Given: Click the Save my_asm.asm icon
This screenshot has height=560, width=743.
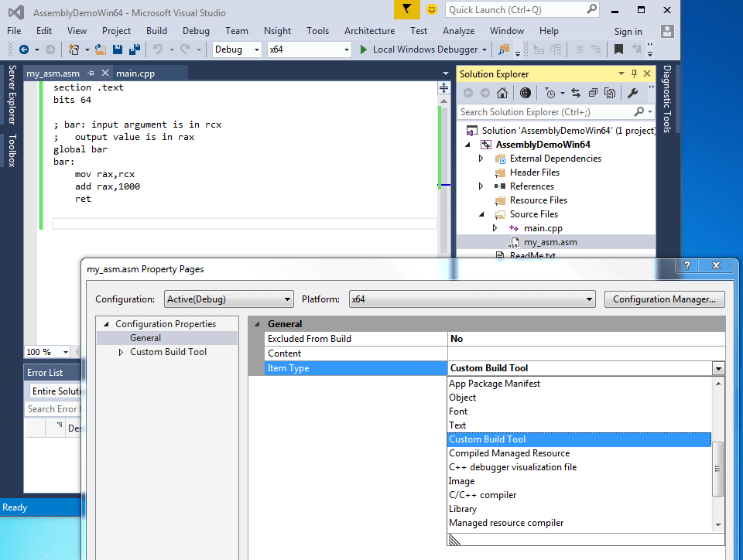Looking at the screenshot, I should pos(118,50).
